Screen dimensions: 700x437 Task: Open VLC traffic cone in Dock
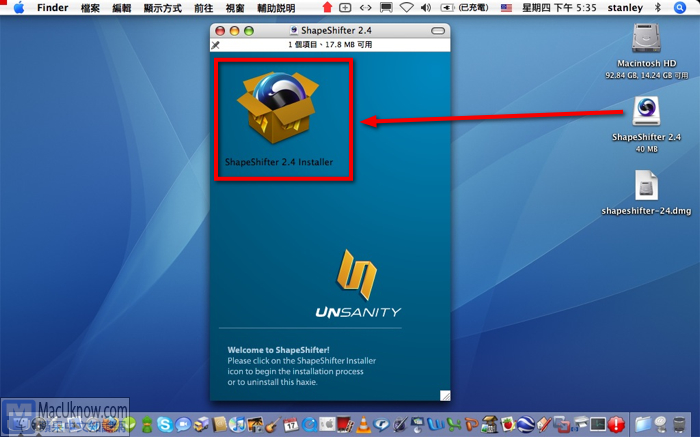[x=363, y=424]
